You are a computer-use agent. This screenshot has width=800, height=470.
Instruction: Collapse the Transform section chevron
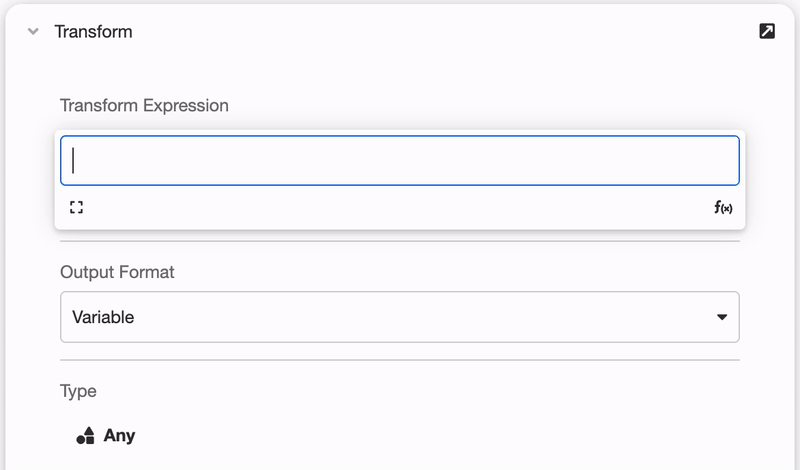[x=33, y=32]
